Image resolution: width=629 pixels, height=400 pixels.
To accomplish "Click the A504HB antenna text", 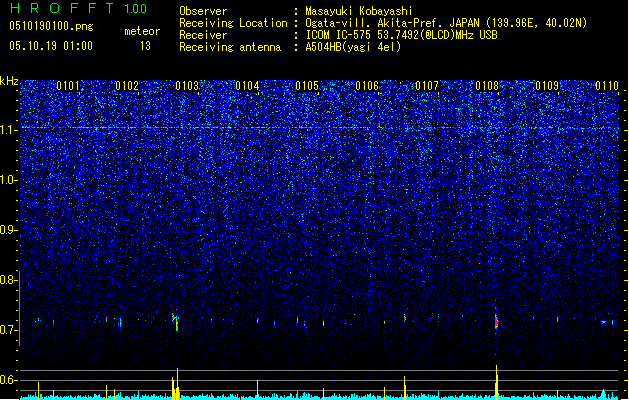I will pos(353,47).
